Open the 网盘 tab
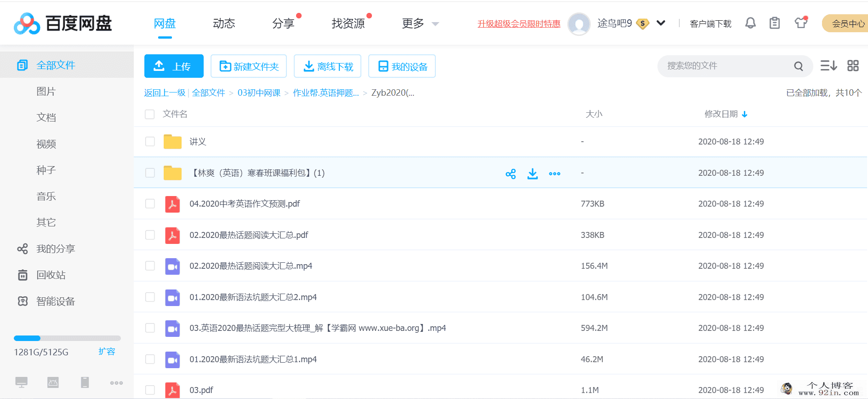The width and height of the screenshot is (868, 399). click(165, 23)
